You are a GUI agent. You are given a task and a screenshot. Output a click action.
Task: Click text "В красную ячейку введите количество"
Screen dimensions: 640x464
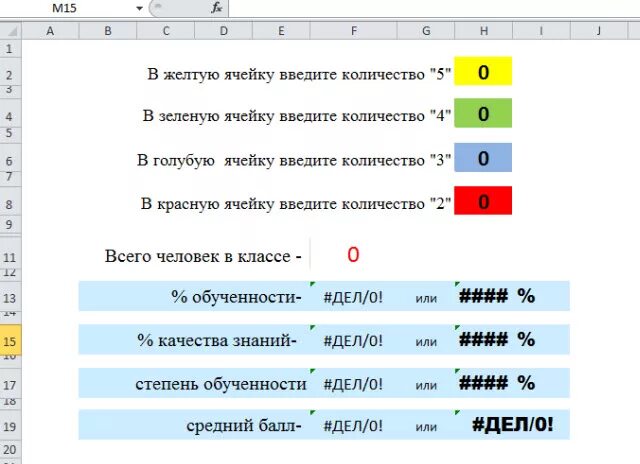coord(283,203)
